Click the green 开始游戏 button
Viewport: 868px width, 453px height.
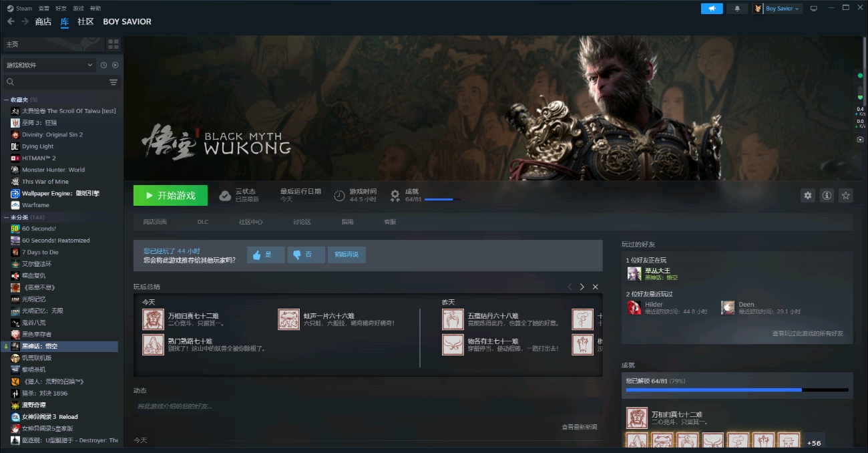[x=170, y=195]
